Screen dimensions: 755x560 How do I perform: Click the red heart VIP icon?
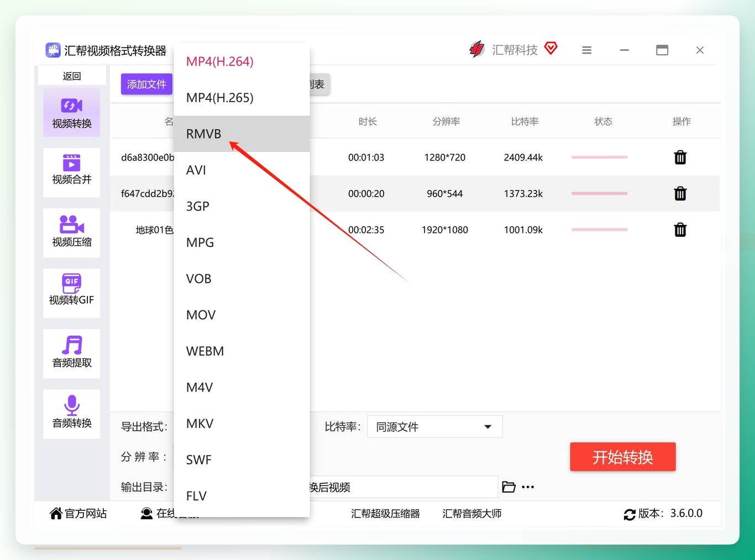(551, 48)
